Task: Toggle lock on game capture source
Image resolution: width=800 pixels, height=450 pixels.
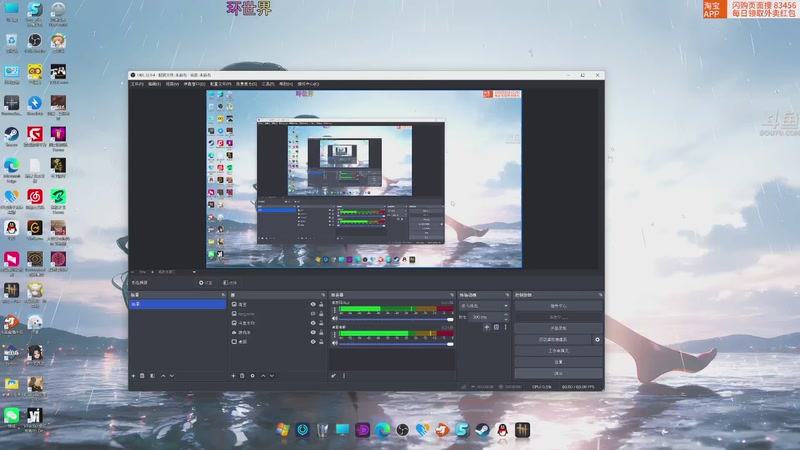Action: pyautogui.click(x=321, y=332)
